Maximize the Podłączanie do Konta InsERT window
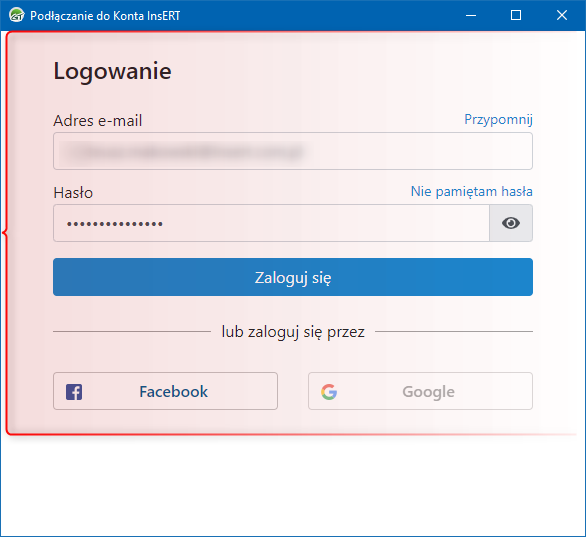The width and height of the screenshot is (586, 537). (x=516, y=15)
